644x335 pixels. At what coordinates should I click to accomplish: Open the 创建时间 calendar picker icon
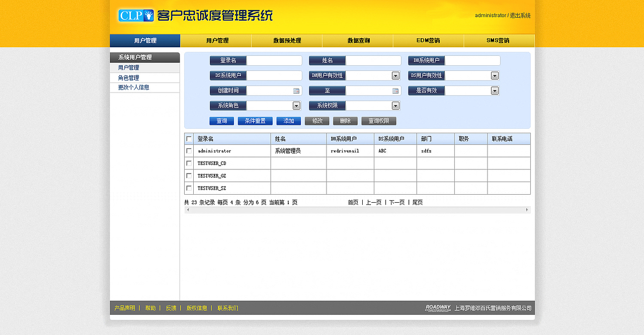[296, 91]
